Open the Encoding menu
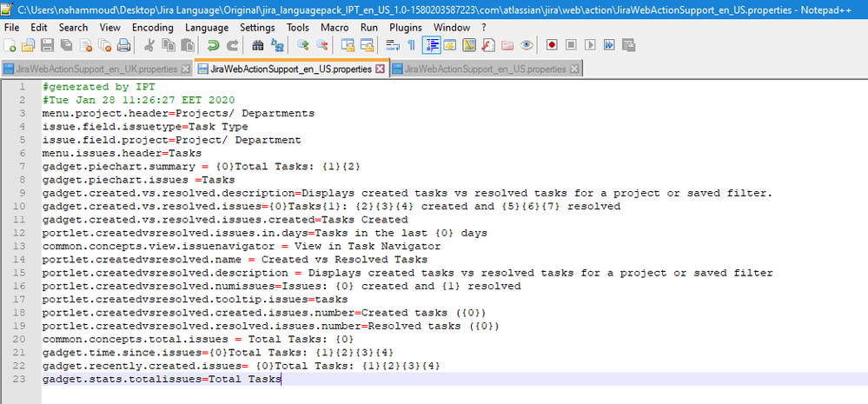868x404 pixels. [153, 27]
